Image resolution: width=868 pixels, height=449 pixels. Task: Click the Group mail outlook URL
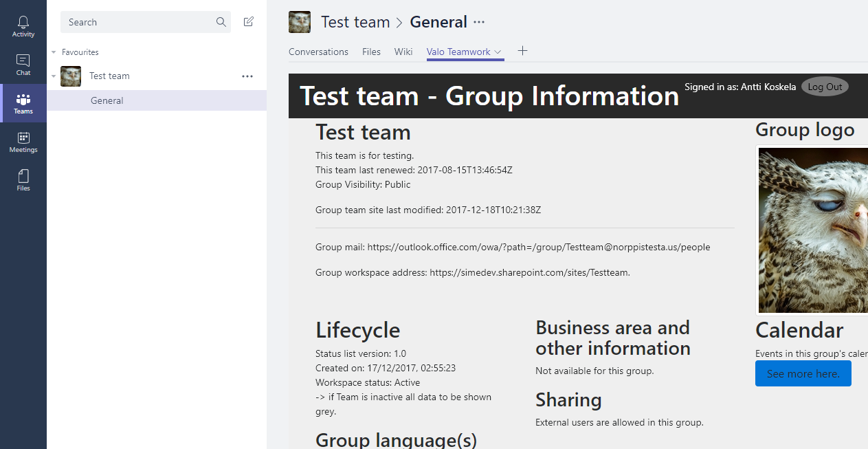539,247
